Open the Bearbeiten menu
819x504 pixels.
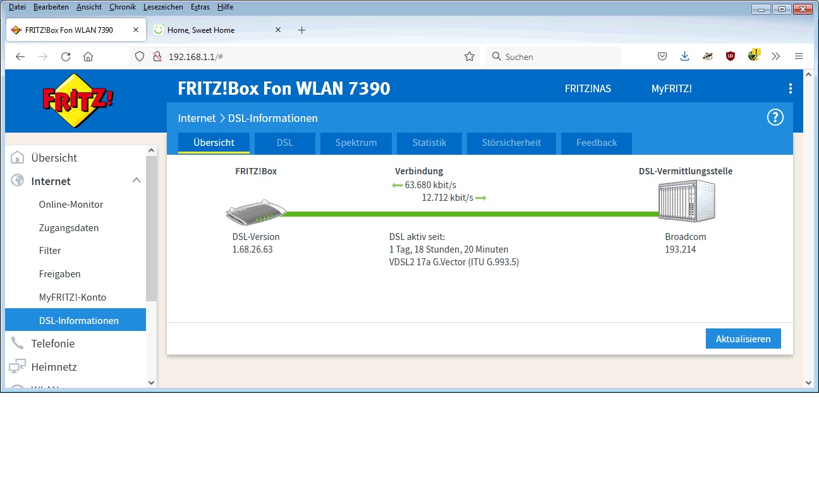tap(51, 7)
